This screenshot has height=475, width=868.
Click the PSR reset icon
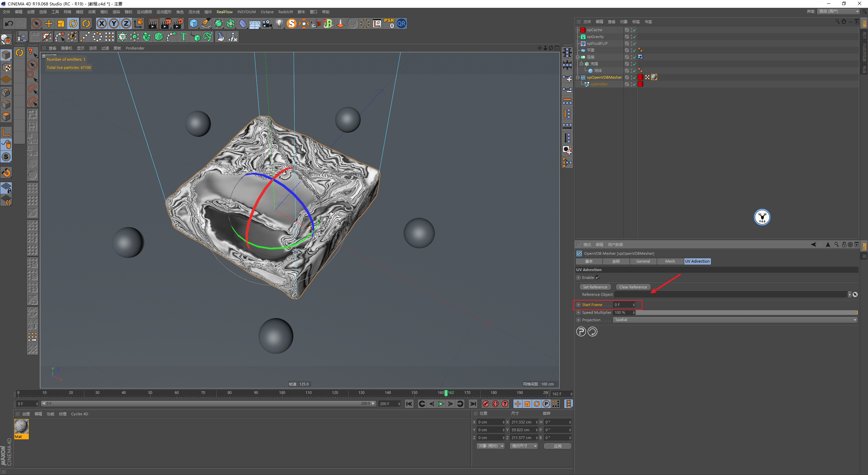click(389, 23)
